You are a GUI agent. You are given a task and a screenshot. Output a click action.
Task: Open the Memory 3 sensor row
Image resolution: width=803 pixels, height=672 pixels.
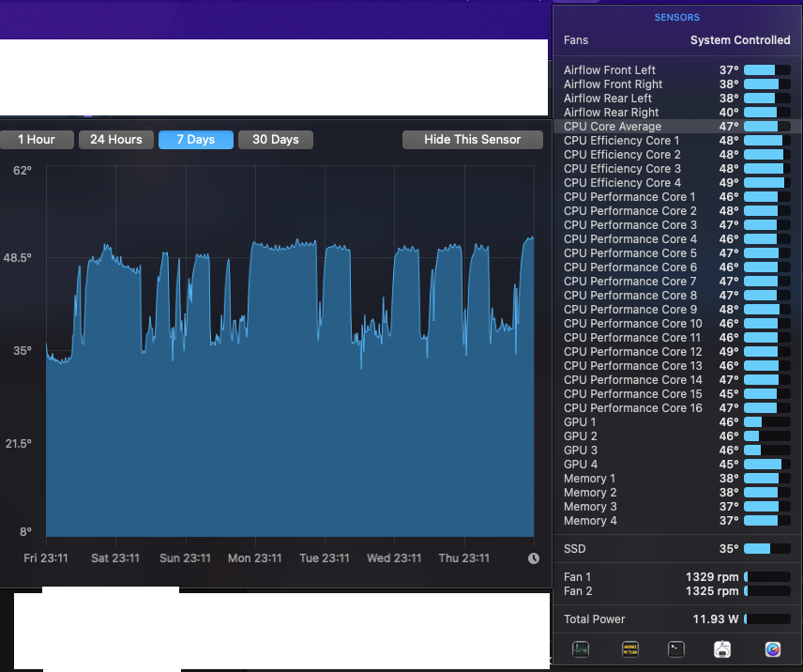point(677,507)
